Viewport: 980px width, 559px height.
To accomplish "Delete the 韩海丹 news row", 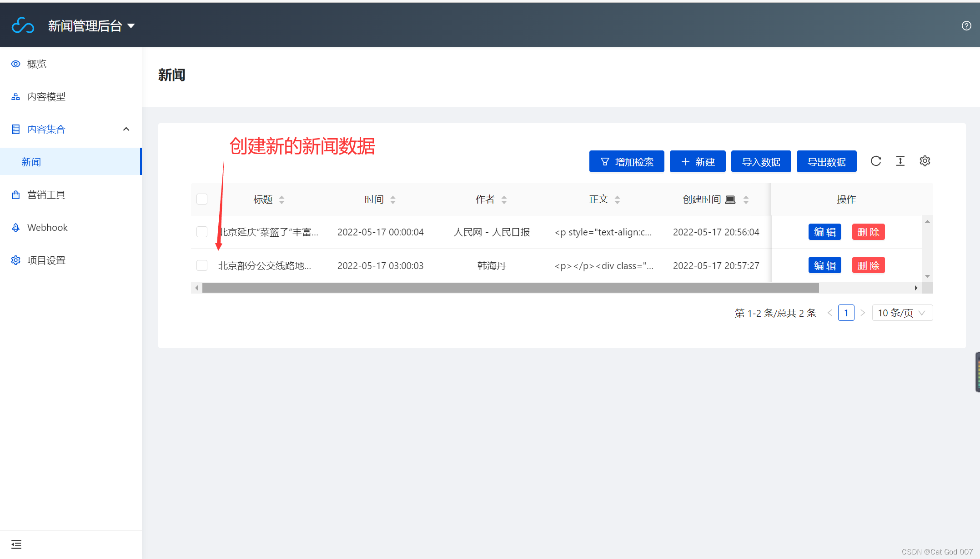I will pos(868,265).
